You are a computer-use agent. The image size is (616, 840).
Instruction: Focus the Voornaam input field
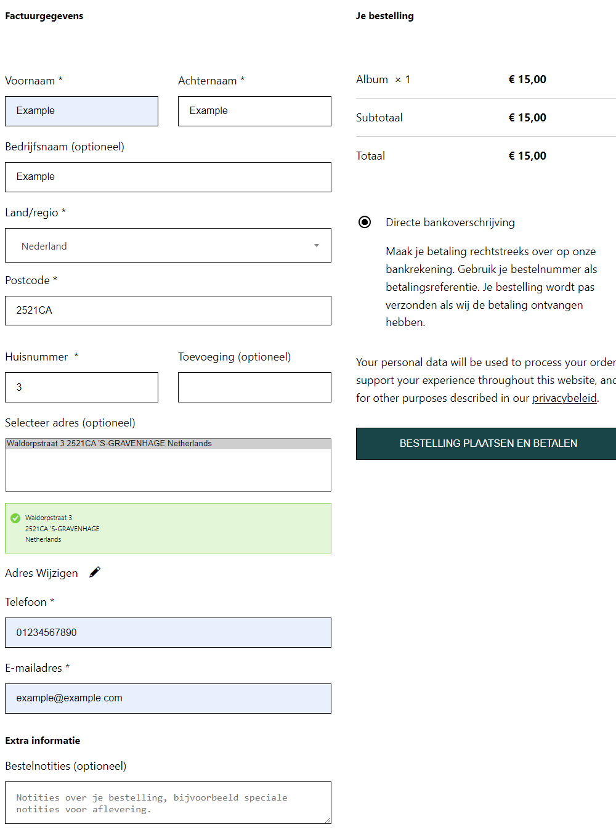point(81,111)
